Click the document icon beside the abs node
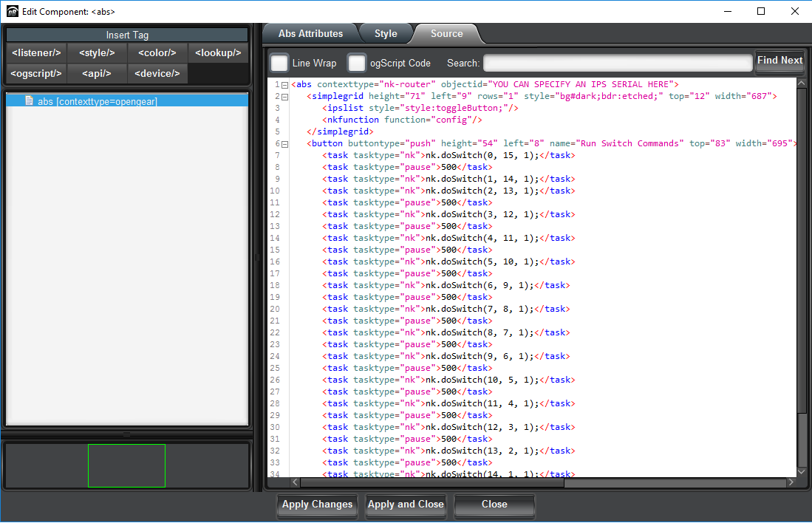Screen dimensions: 812x523 point(29,101)
